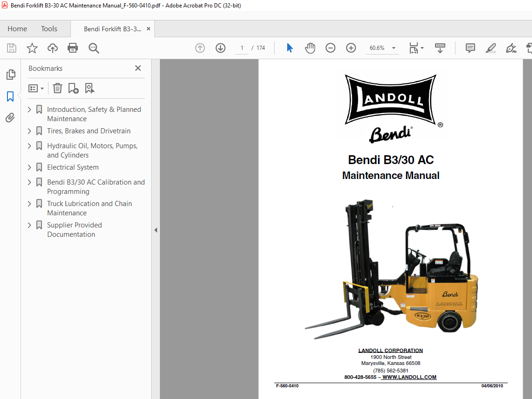Open Bendi B3/30 AC Calibration and Programming bookmark
Screen dimensions: 532x399
point(96,186)
